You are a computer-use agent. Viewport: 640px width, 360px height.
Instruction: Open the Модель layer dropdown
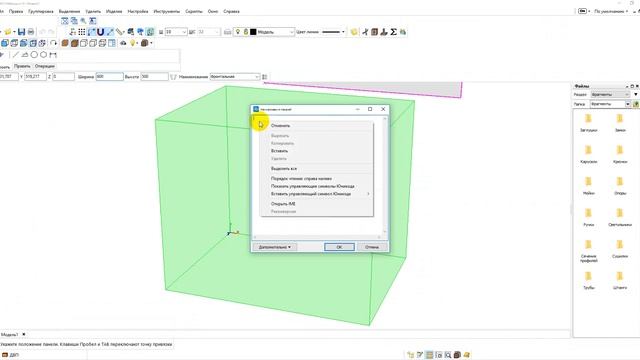[x=291, y=32]
